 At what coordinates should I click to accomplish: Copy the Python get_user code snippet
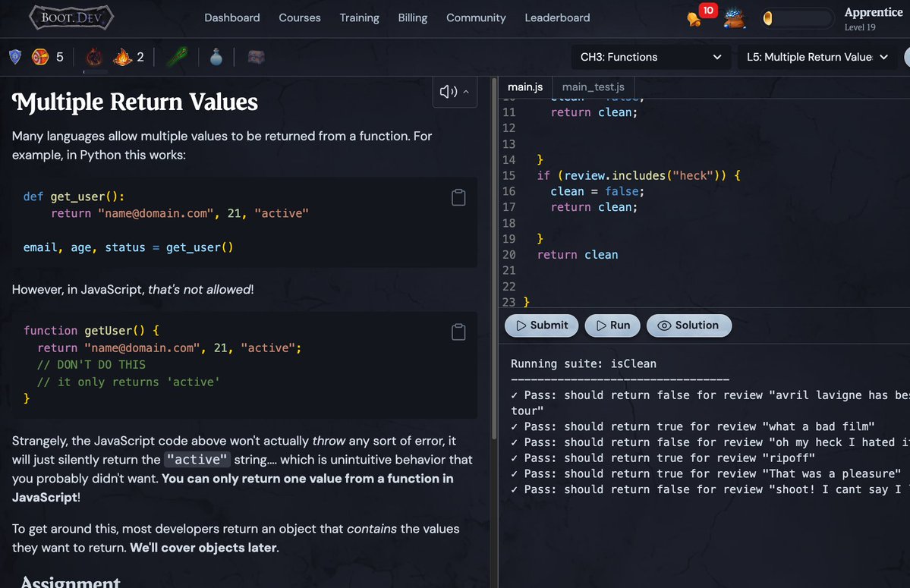click(458, 197)
